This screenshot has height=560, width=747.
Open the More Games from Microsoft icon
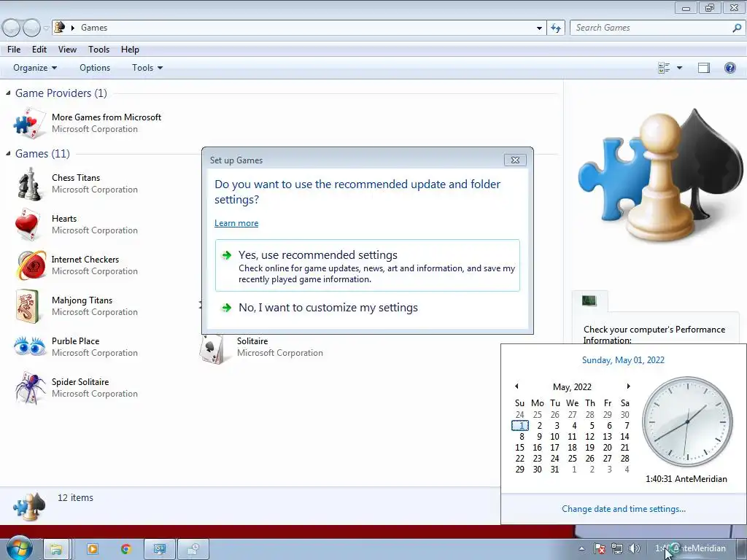tap(29, 122)
